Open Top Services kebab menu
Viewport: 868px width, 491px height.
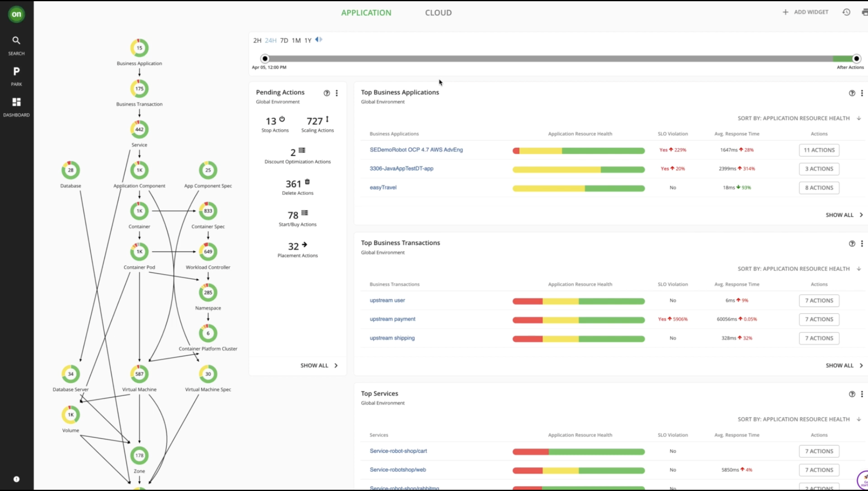point(862,394)
